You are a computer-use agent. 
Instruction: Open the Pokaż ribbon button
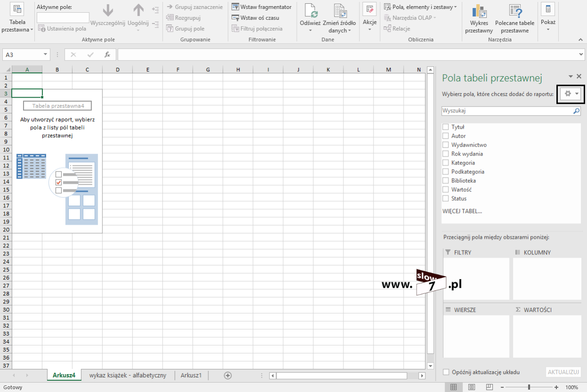click(548, 17)
